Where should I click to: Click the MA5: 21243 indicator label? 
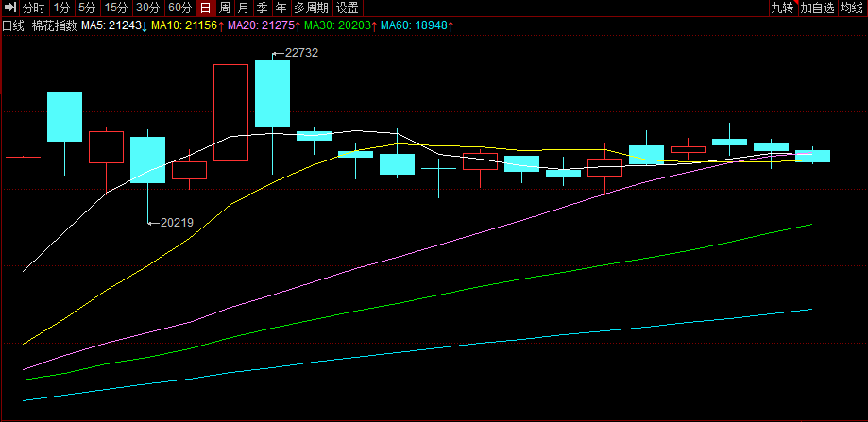[114, 25]
